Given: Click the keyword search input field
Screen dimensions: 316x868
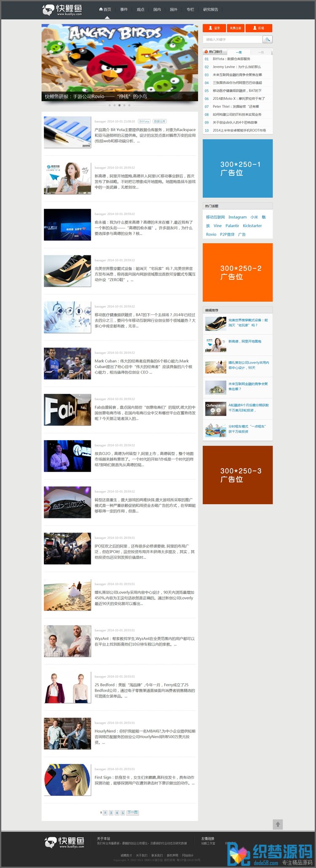Looking at the screenshot, I should pos(233,39).
